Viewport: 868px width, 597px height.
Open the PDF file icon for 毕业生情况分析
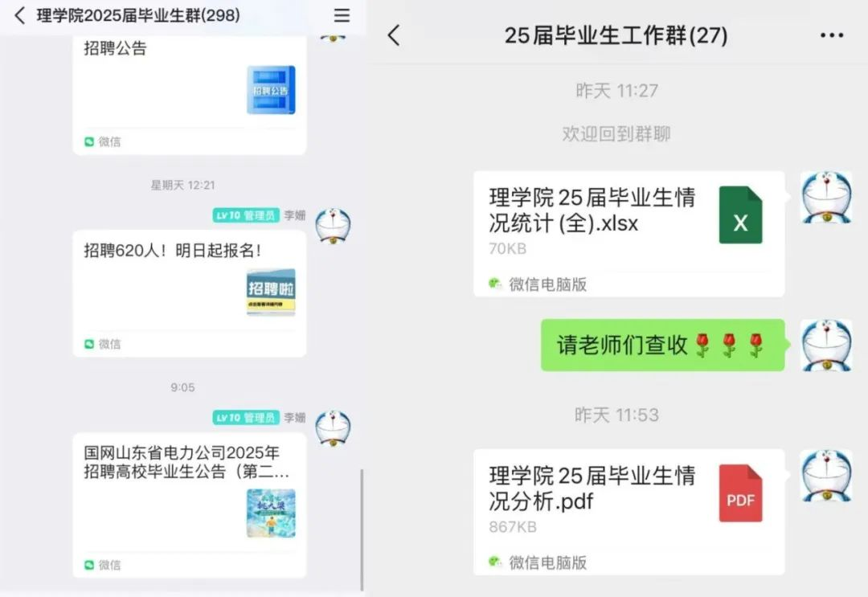coord(740,493)
